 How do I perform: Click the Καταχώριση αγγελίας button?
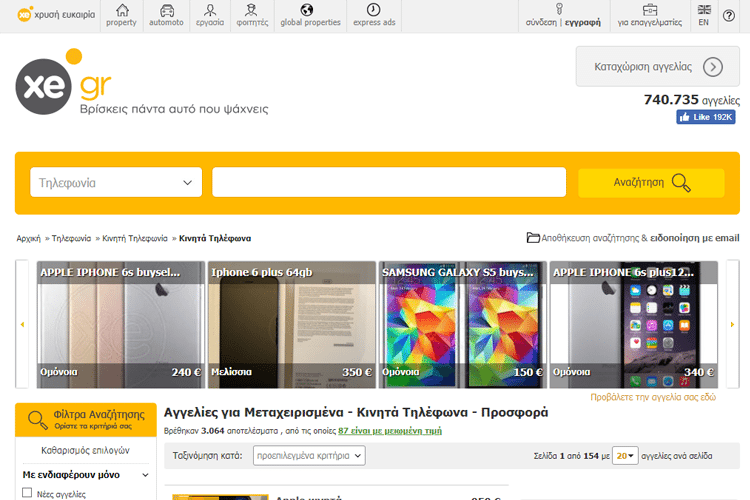[x=658, y=67]
